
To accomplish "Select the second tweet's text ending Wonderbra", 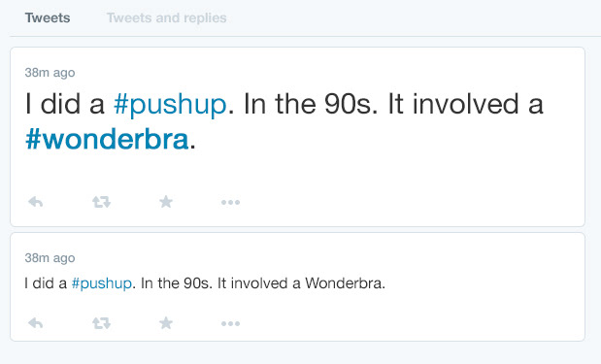I will (x=205, y=283).
